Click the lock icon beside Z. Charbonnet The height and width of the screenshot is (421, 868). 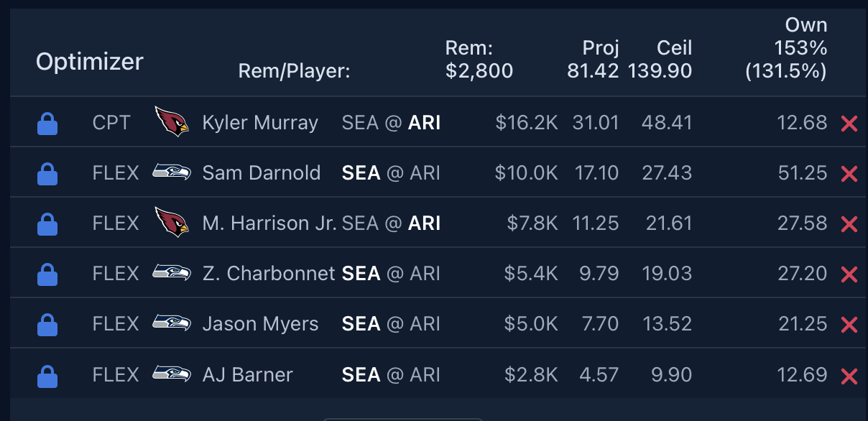point(47,274)
